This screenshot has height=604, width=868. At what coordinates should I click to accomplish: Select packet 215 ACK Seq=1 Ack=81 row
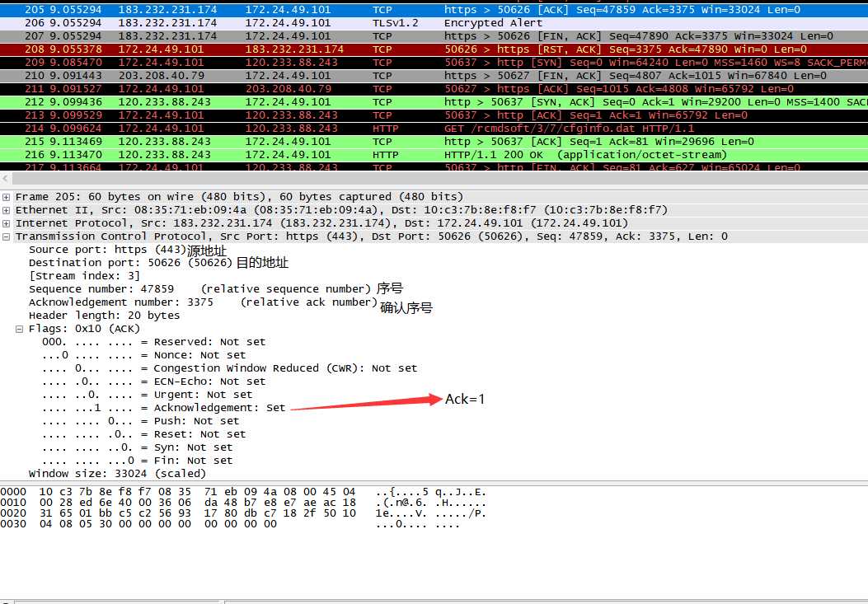(x=434, y=142)
